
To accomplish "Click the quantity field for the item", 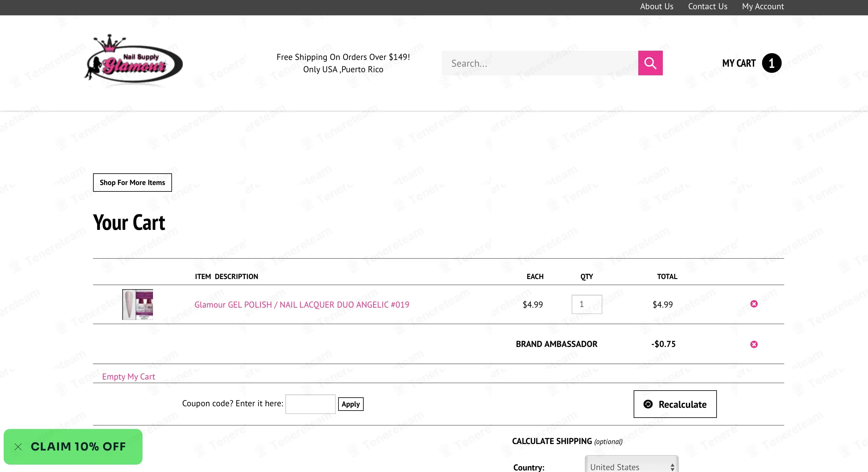I will [587, 305].
